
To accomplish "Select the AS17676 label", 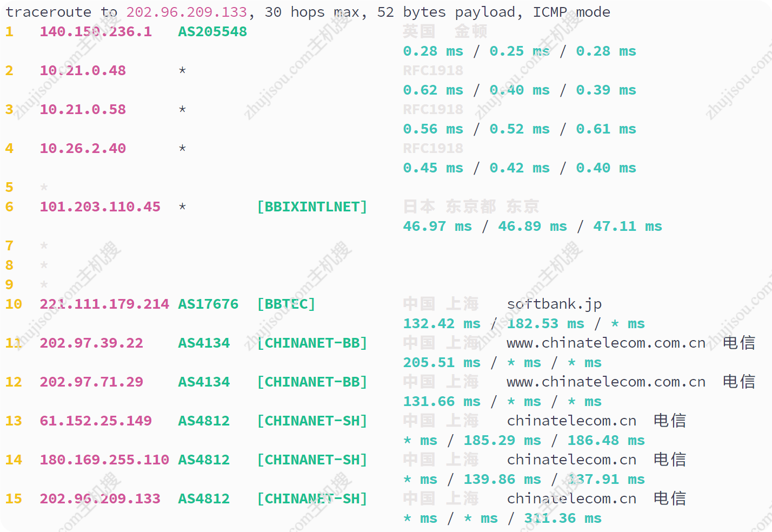I will [x=208, y=304].
